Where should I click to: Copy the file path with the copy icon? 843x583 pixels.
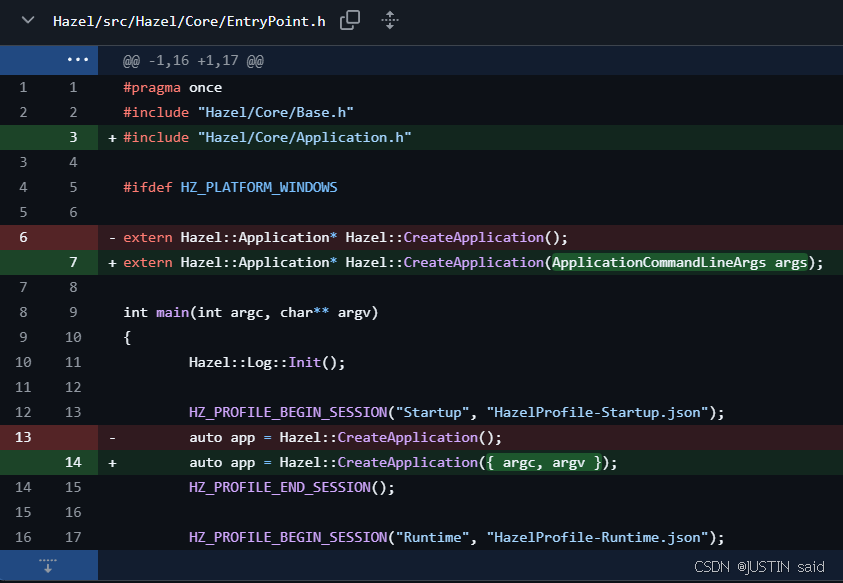point(350,20)
